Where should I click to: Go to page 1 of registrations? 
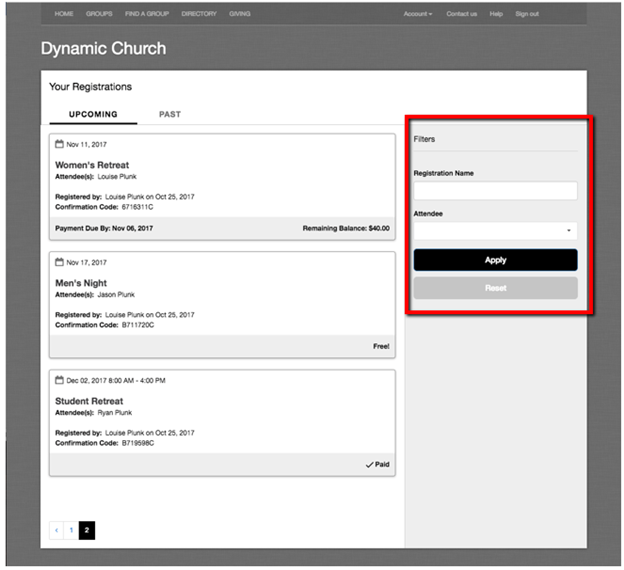tap(71, 530)
